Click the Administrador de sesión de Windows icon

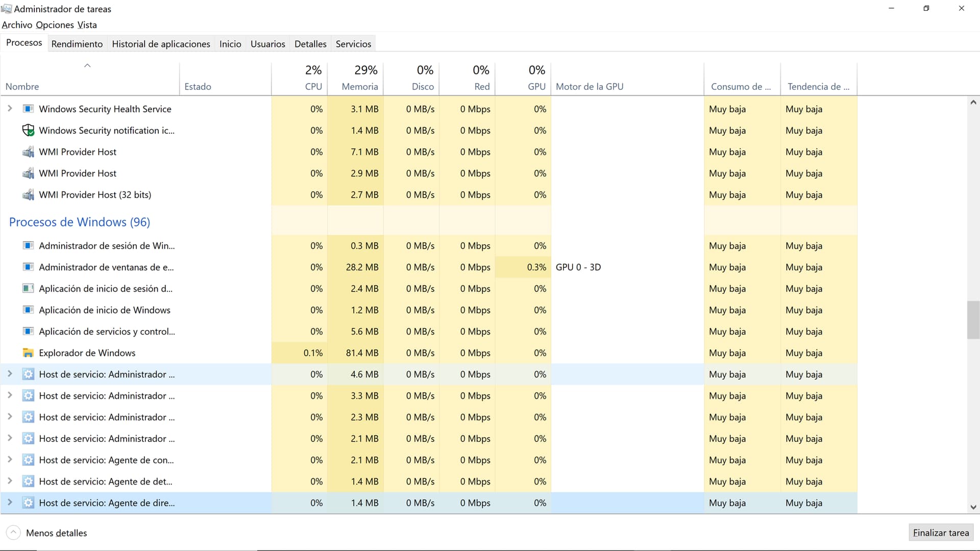pyautogui.click(x=29, y=245)
